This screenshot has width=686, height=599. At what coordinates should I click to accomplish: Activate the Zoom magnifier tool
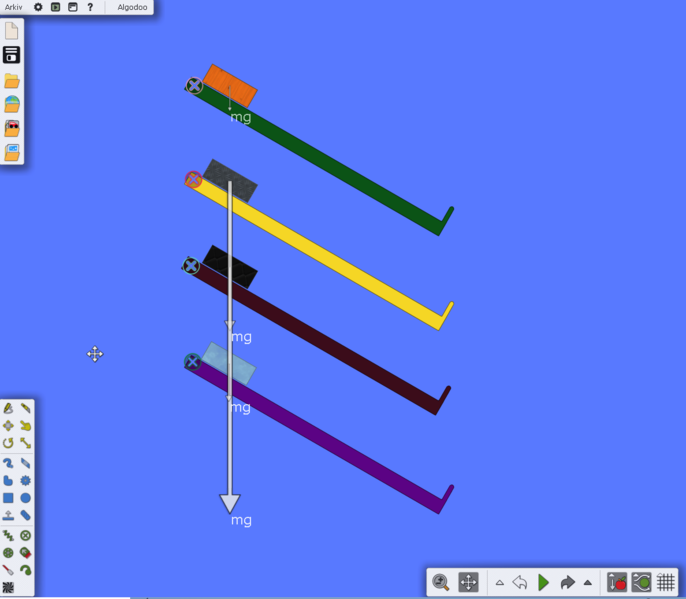tap(441, 582)
